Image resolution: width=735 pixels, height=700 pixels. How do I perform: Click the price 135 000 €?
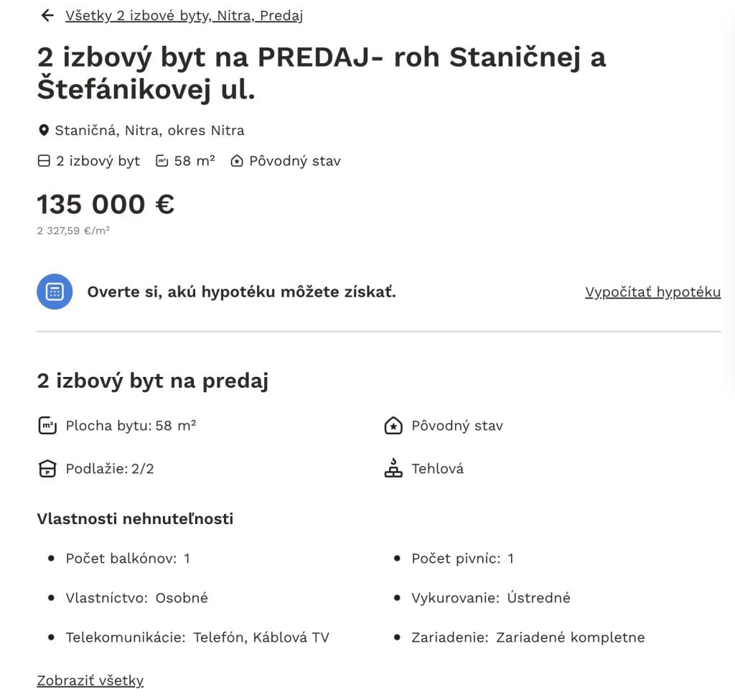tap(105, 204)
